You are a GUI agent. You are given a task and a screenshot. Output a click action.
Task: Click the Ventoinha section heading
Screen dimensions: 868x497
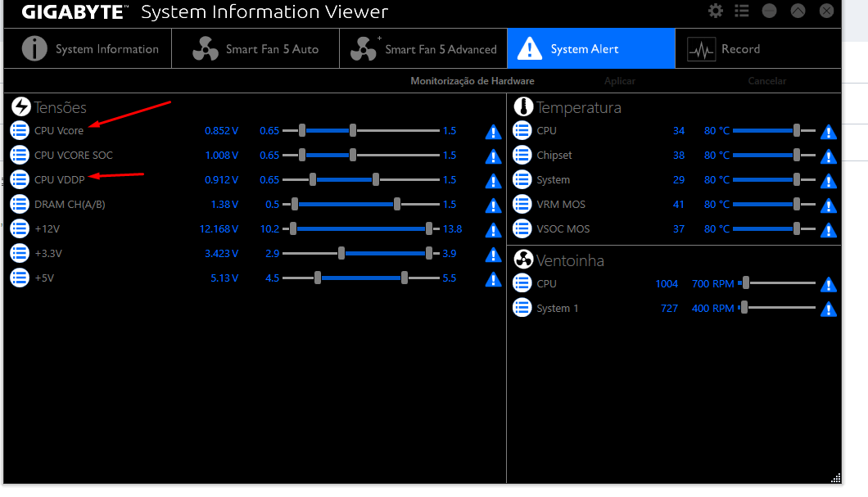click(x=570, y=260)
